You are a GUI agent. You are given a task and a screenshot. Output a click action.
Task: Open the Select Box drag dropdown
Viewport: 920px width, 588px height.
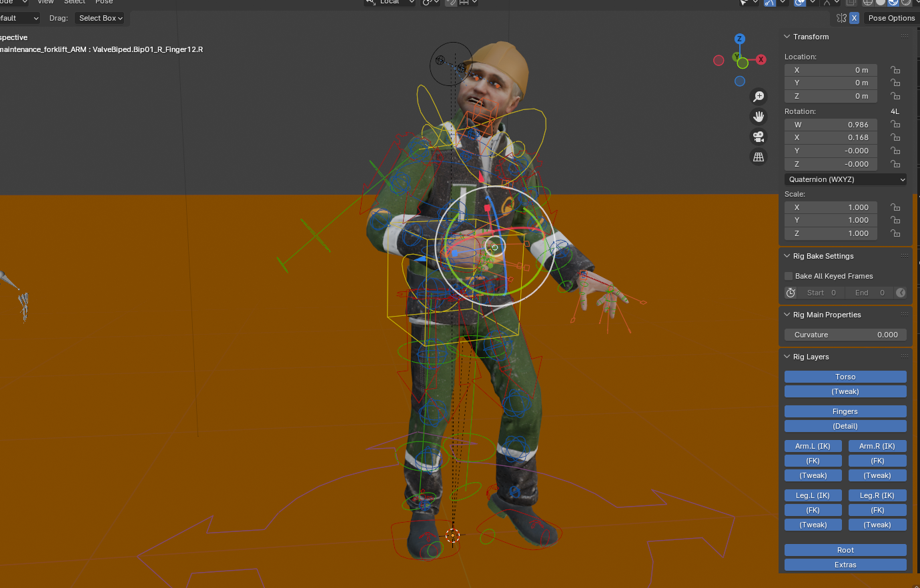99,18
